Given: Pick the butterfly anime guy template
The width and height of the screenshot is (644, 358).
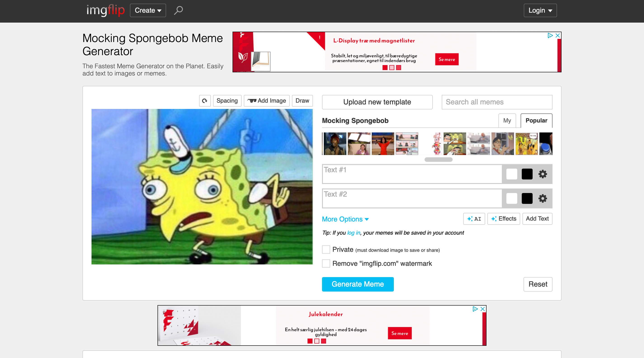Looking at the screenshot, I should 503,144.
